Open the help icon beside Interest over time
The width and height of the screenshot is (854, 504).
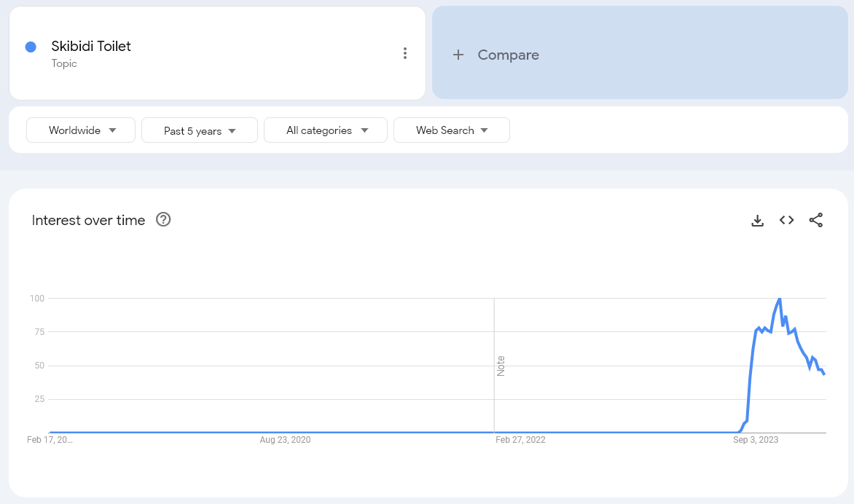163,219
